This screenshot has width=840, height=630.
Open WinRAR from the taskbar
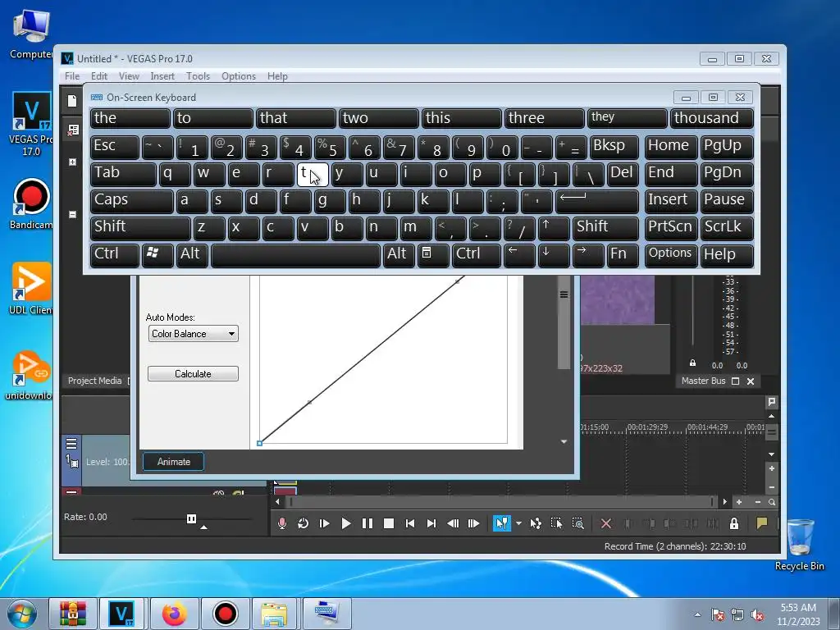(x=73, y=614)
